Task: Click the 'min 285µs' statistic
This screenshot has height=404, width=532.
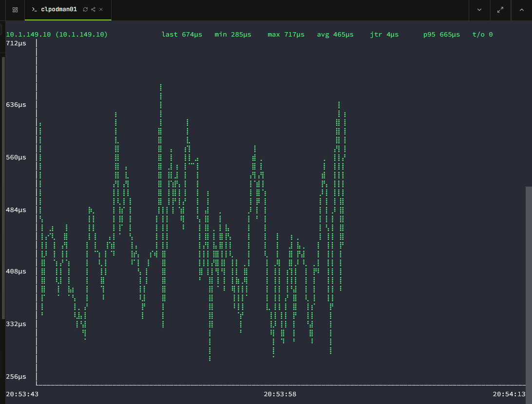Action: pos(233,34)
